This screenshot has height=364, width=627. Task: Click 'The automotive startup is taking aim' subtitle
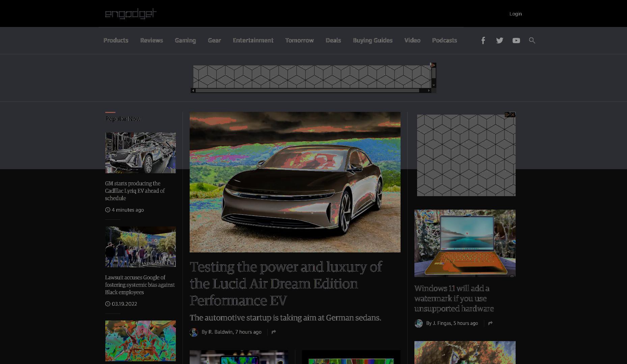[x=285, y=317]
